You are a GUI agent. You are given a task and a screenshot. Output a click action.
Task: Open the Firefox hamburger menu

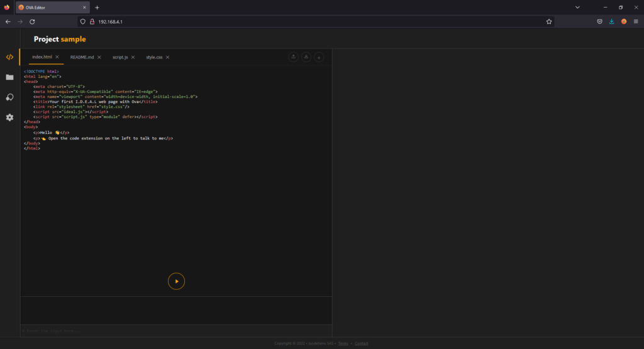tap(636, 22)
